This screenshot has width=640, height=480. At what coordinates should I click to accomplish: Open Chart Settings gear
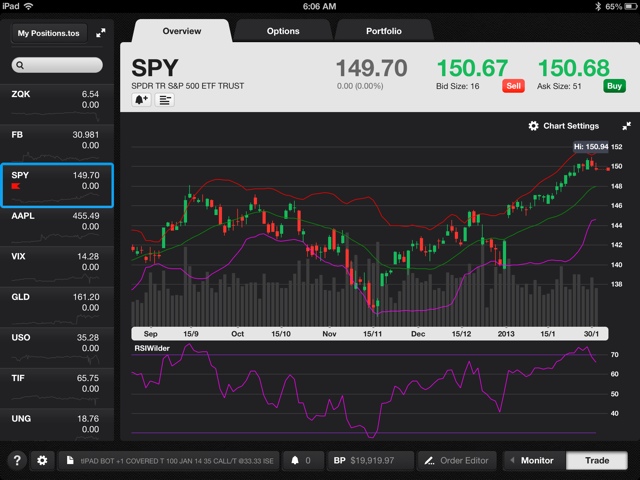coord(533,126)
